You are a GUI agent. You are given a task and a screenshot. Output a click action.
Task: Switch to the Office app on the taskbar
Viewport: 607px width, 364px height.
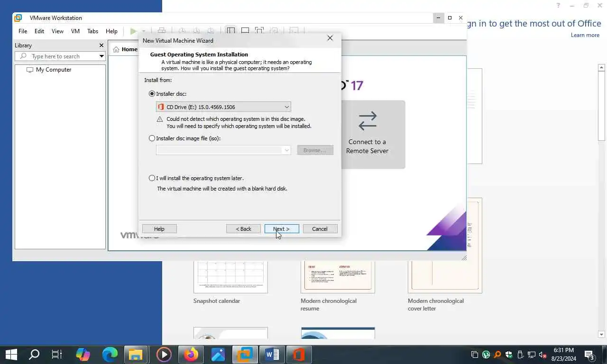tap(299, 355)
